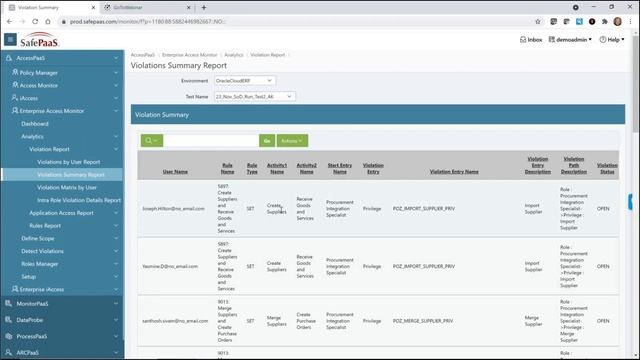Sort by the User Name column header

[175, 172]
